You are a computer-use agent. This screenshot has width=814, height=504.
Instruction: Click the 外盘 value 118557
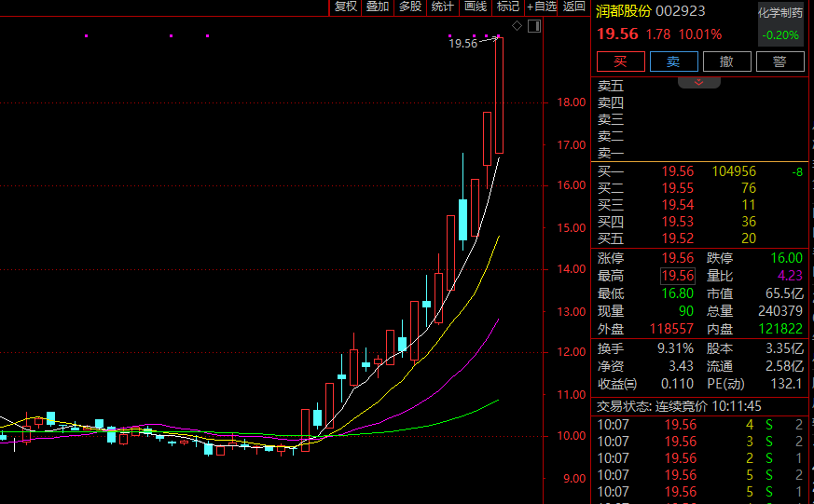pyautogui.click(x=671, y=329)
